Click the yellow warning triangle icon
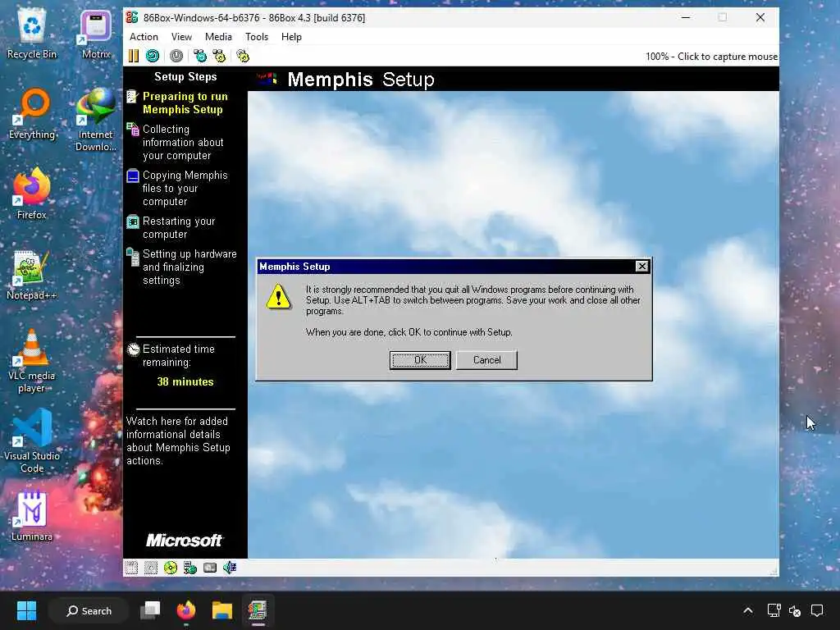Viewport: 840px width, 630px height. 279,297
